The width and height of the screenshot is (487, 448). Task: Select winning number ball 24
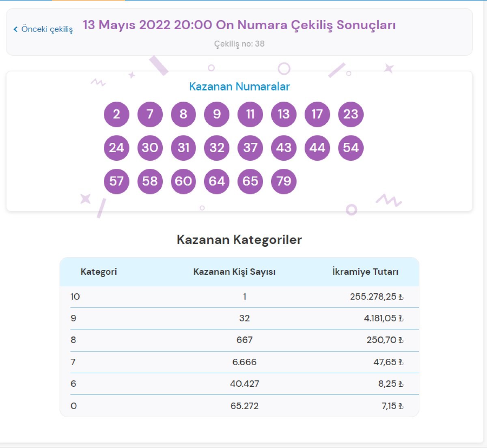click(116, 148)
